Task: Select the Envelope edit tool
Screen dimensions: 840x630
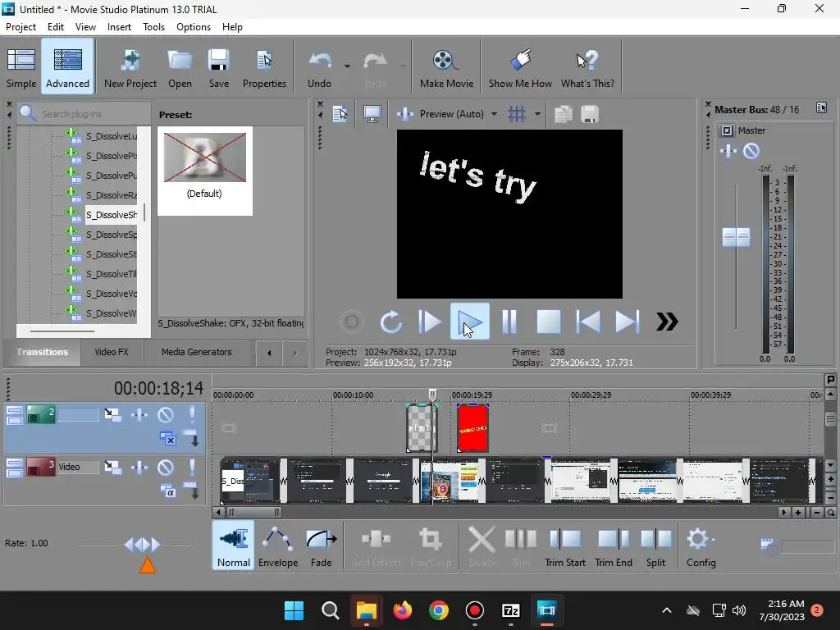Action: click(278, 546)
